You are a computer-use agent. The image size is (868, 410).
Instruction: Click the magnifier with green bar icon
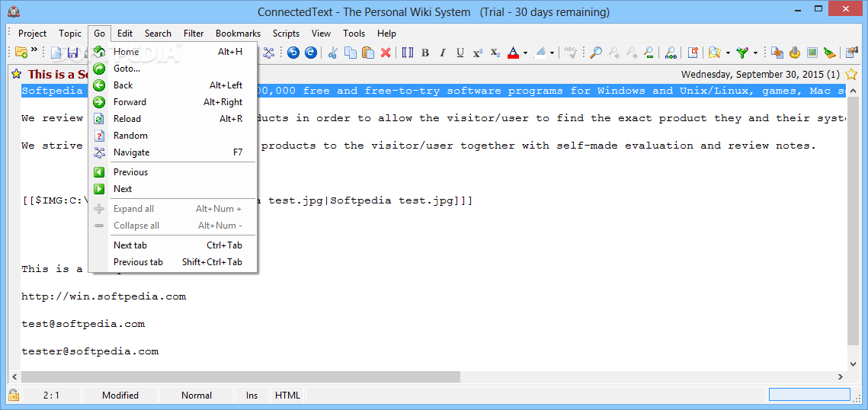point(649,53)
